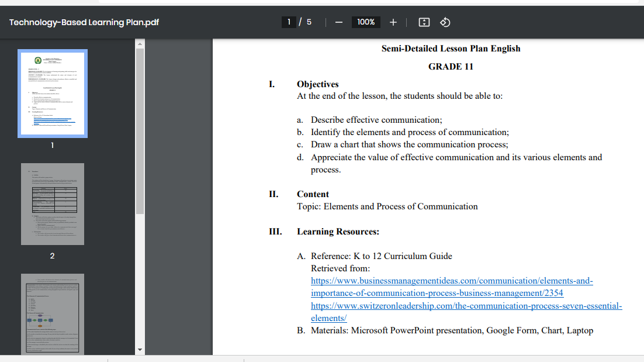Click the Learning Resources section heading
This screenshot has height=362, width=644.
coord(338,232)
